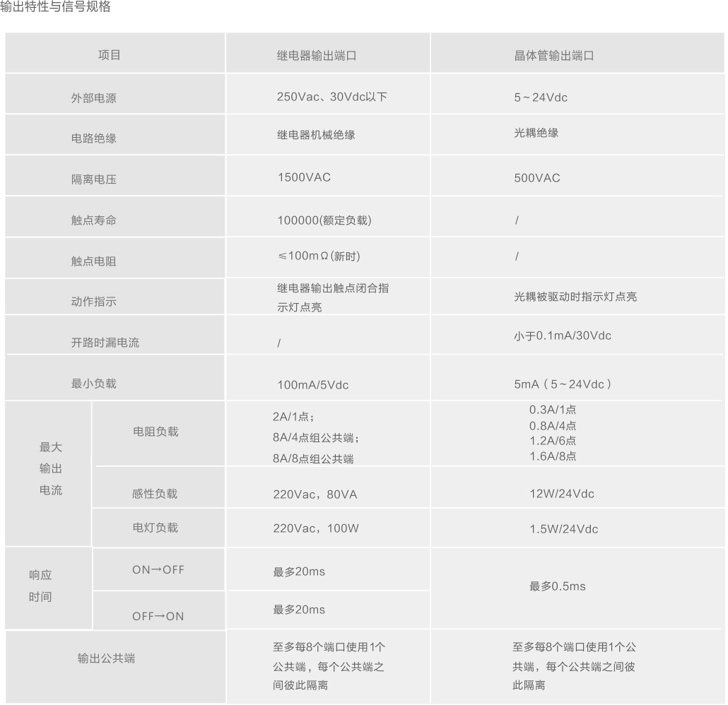Click the 1.5W/24Vdc lamp load value
Image resolution: width=728 pixels, height=705 pixels.
[563, 529]
